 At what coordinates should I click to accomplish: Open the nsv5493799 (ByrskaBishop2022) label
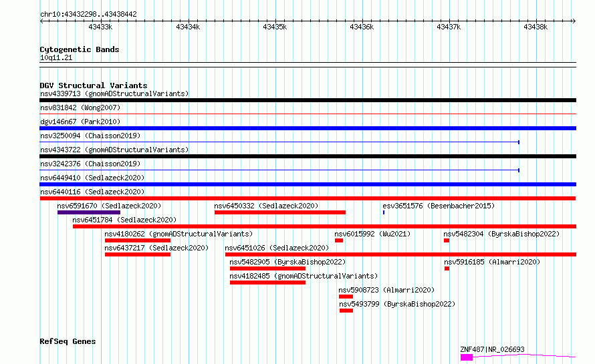397,304
